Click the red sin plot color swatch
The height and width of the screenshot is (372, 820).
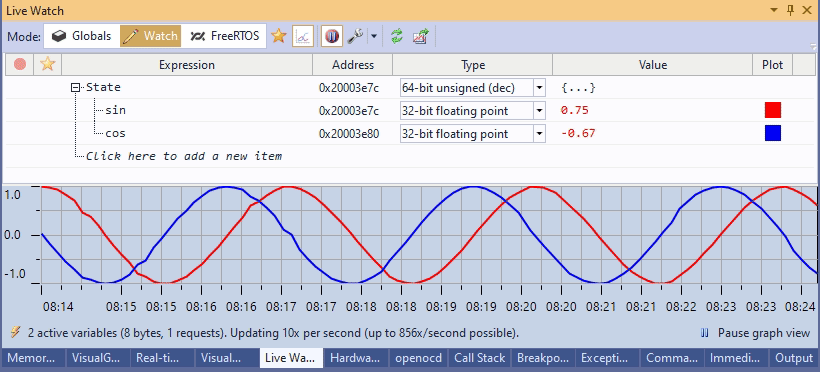pyautogui.click(x=772, y=110)
